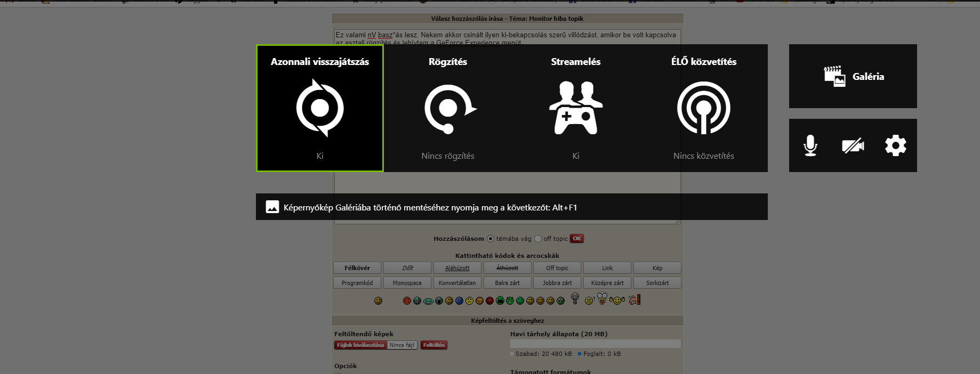Apply Félkövér bold formatting
The image size is (980, 374).
tap(357, 268)
